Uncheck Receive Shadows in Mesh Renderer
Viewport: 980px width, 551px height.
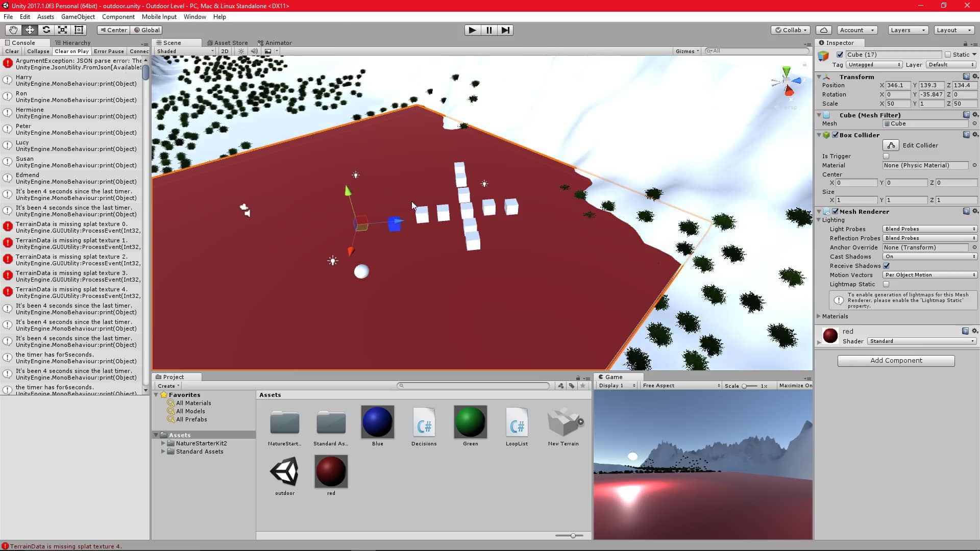click(887, 266)
